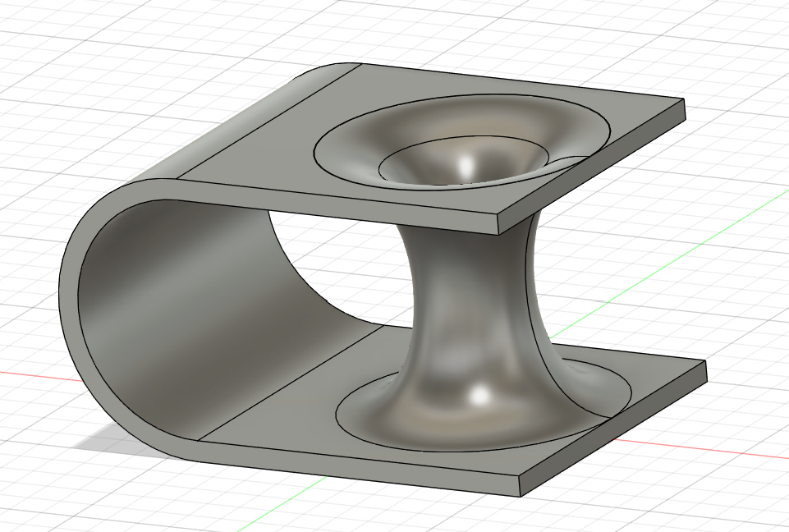Viewport: 789px width, 532px height.
Task: Click the front-right corner vertex of top plate
Action: [x=498, y=215]
